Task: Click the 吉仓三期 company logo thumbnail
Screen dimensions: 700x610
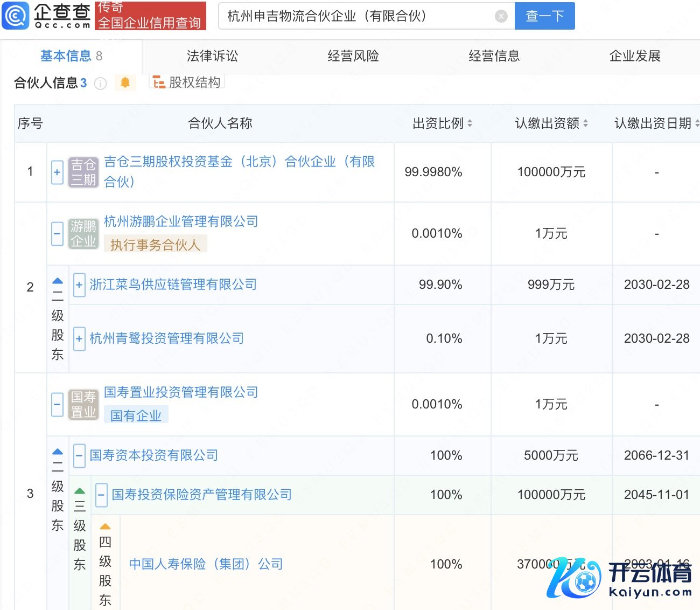Action: click(83, 172)
